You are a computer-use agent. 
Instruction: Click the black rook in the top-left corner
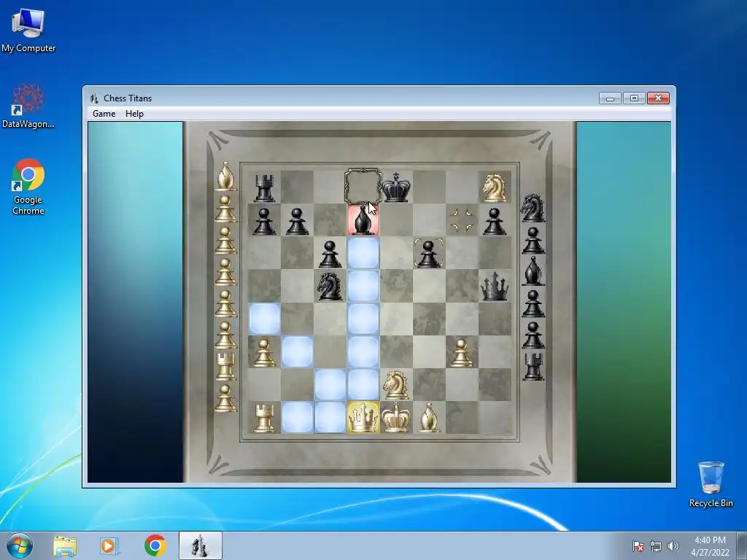tap(264, 187)
